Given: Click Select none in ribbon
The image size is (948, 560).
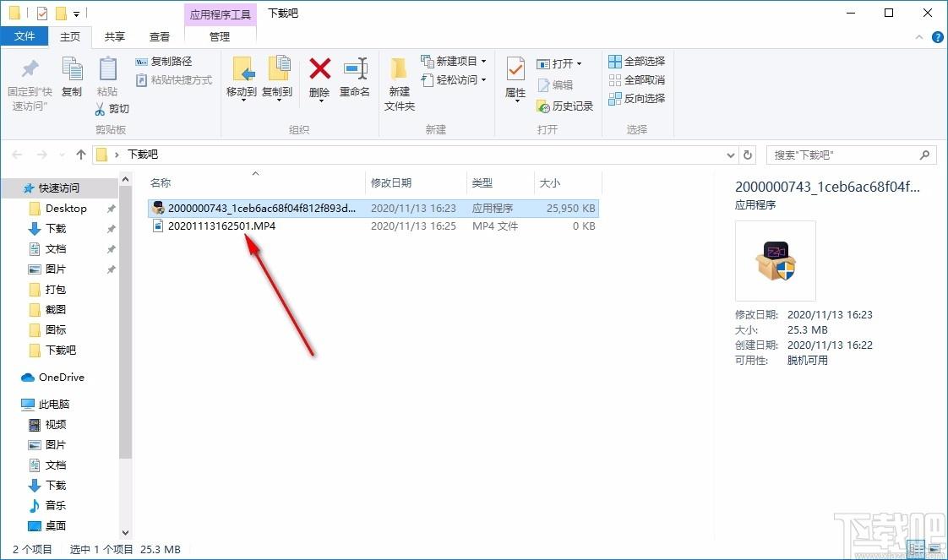Looking at the screenshot, I should tap(636, 79).
